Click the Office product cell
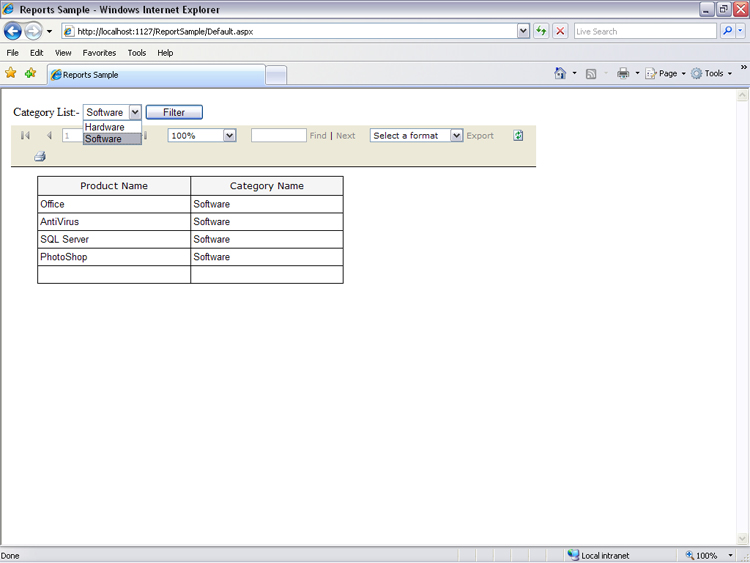The image size is (750, 563). 114,204
